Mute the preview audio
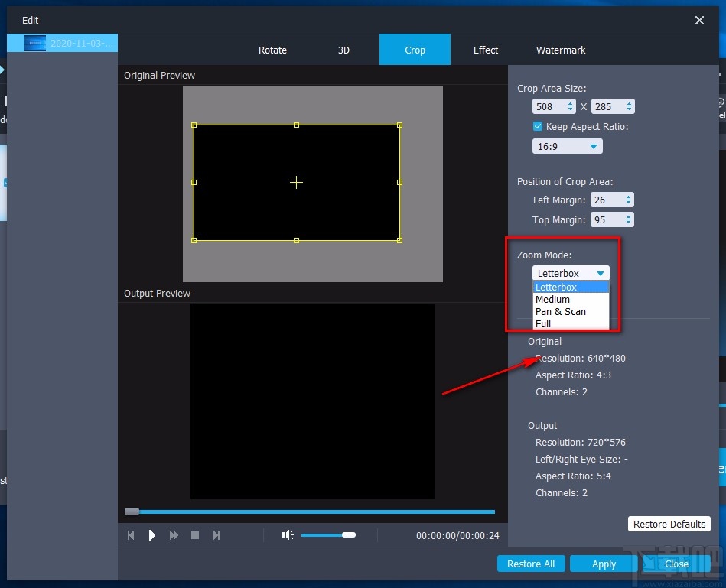Image resolution: width=726 pixels, height=588 pixels. (x=287, y=535)
